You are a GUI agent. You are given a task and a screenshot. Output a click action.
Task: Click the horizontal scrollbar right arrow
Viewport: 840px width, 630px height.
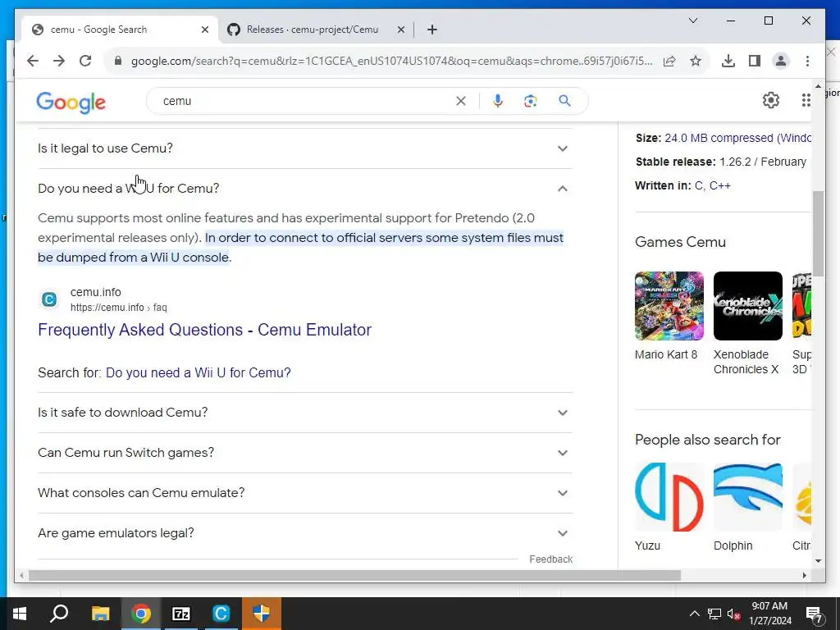tap(804, 576)
